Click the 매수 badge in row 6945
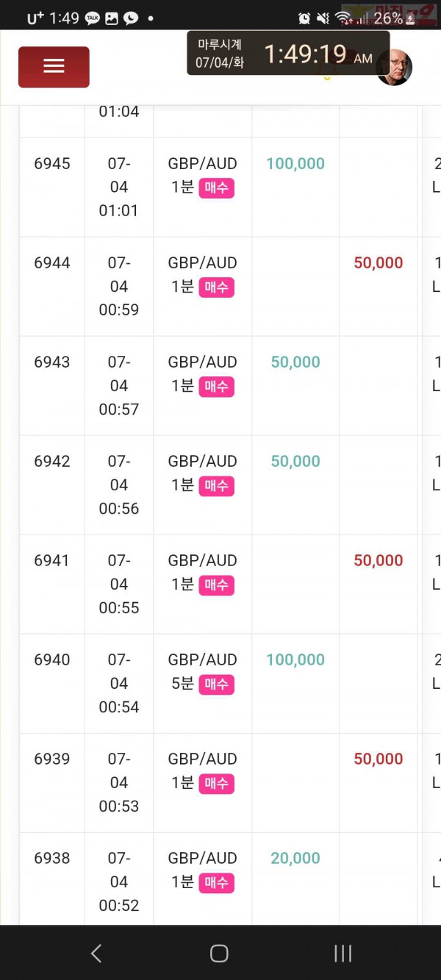441x980 pixels. (x=216, y=188)
